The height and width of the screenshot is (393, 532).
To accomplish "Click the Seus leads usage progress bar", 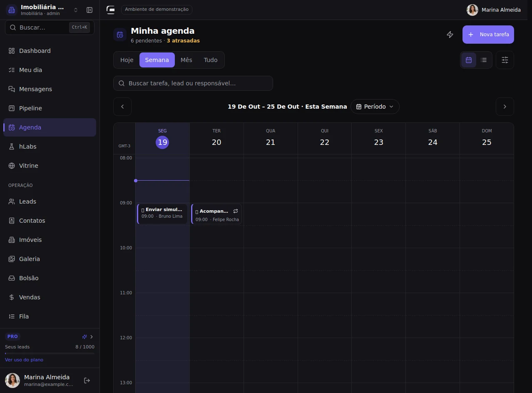I will pyautogui.click(x=50, y=353).
